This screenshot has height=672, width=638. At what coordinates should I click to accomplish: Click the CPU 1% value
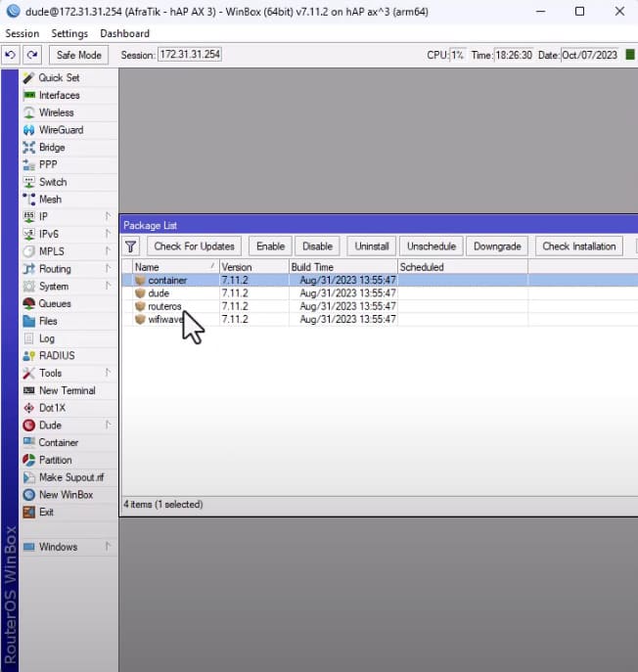point(457,55)
